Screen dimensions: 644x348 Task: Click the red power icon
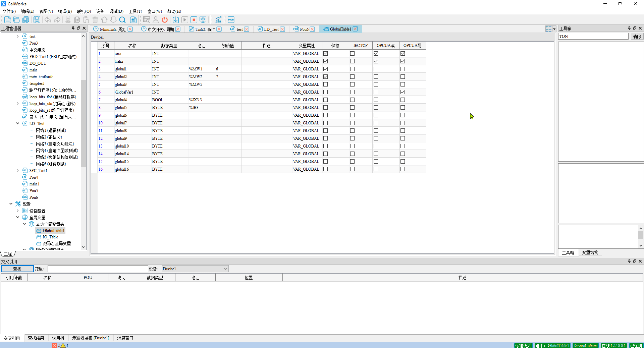pyautogui.click(x=165, y=20)
